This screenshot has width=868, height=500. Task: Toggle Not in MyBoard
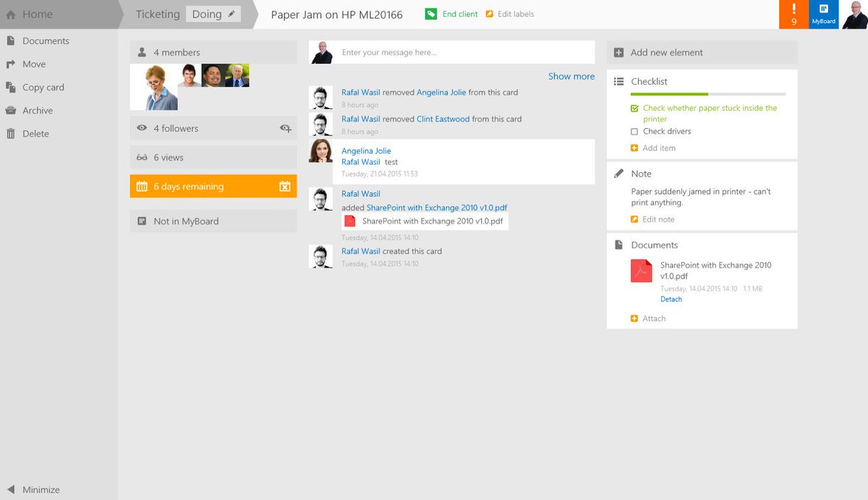(x=213, y=221)
